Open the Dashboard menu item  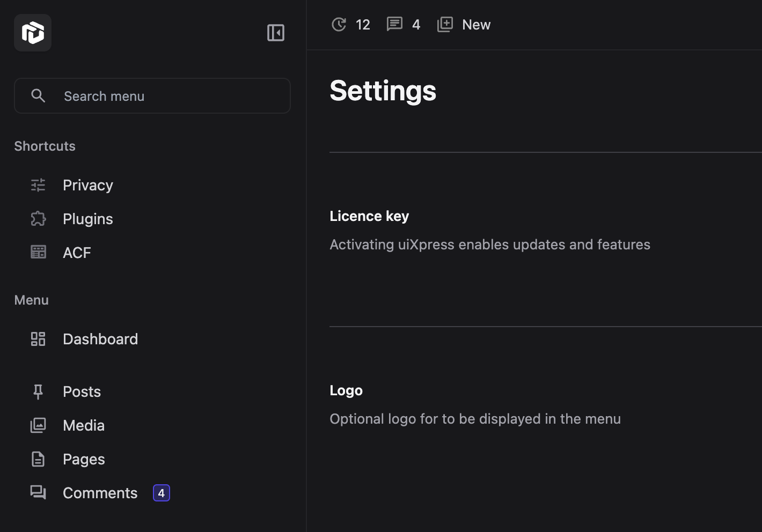coord(100,338)
